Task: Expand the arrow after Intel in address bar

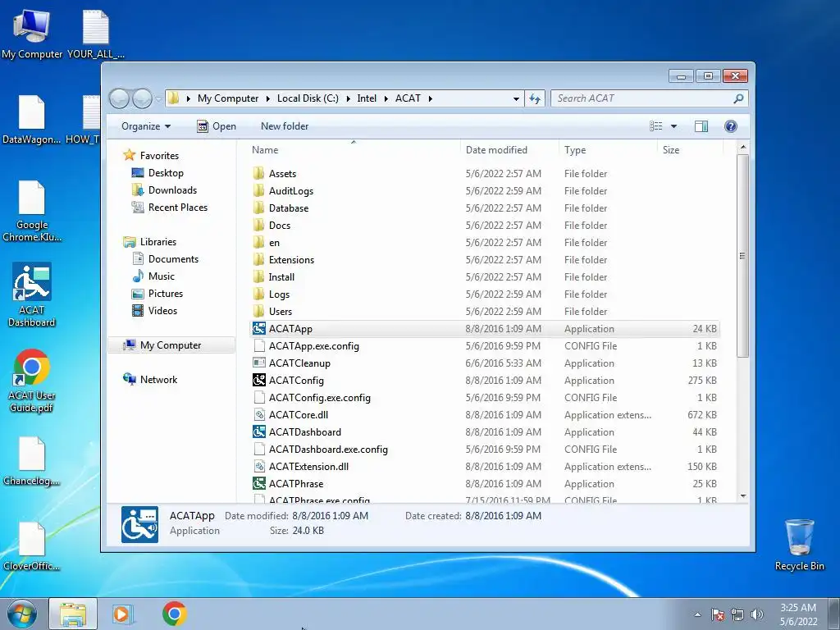Action: click(x=386, y=98)
